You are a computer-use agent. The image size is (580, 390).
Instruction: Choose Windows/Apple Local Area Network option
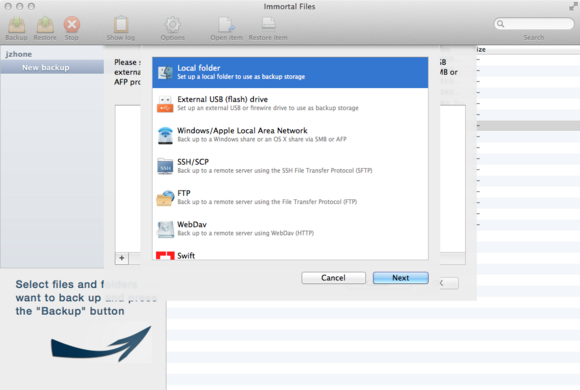click(x=290, y=135)
